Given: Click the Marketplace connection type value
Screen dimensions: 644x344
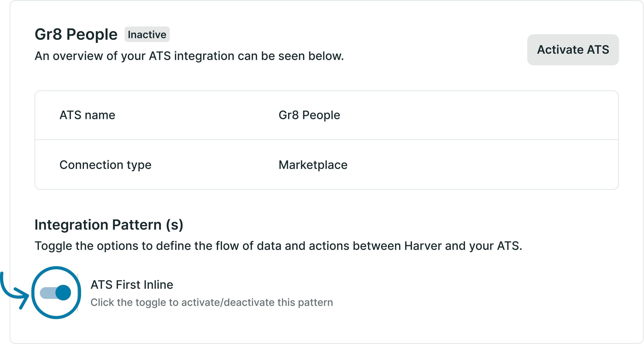Looking at the screenshot, I should tap(313, 165).
